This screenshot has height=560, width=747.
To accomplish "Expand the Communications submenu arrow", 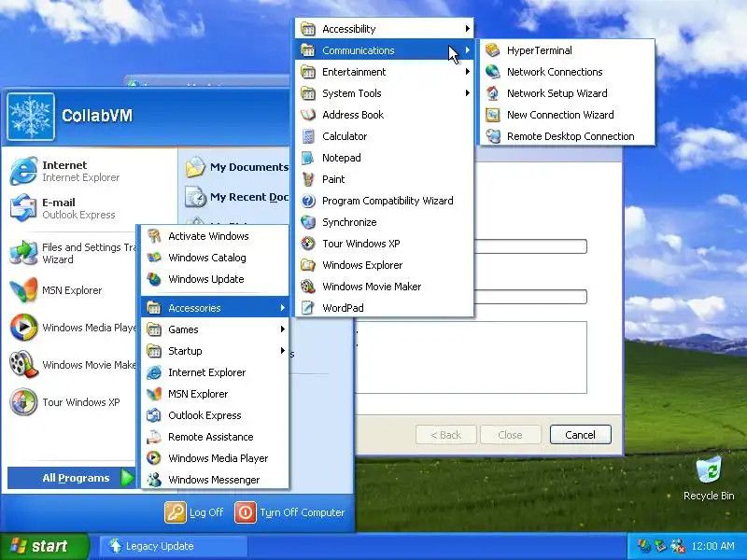I will point(468,50).
